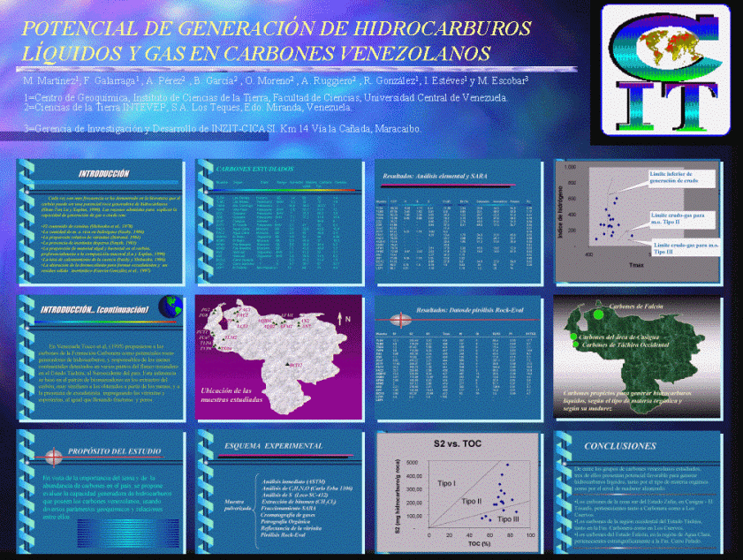
Task: Click the green dot for Carbones de Táchira Occidental
Action: click(574, 345)
